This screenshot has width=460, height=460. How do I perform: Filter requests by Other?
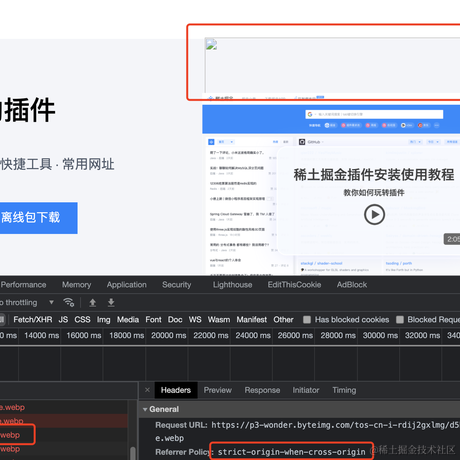pyautogui.click(x=283, y=320)
